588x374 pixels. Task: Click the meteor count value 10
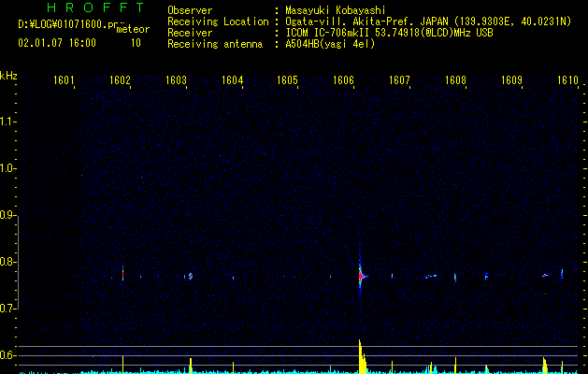click(136, 43)
